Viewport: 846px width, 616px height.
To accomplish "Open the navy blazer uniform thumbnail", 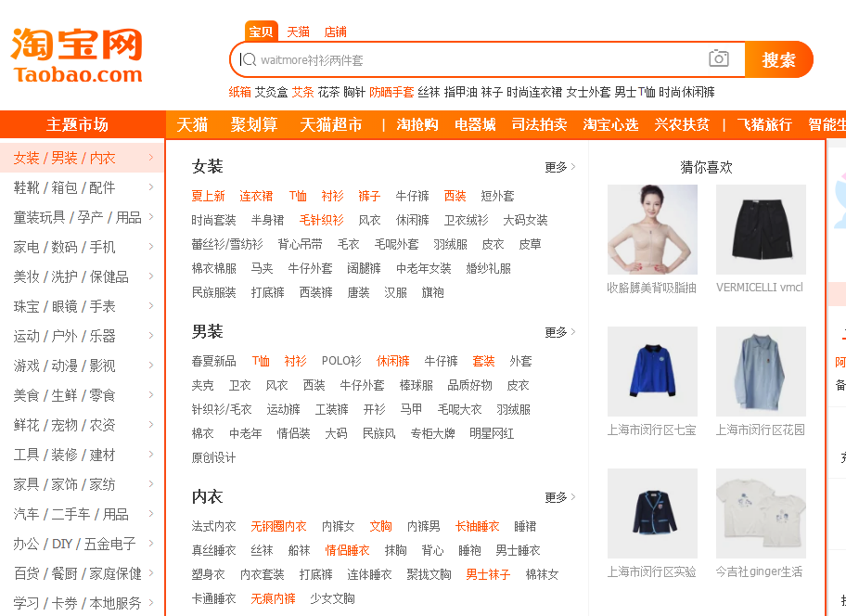I will click(x=652, y=513).
